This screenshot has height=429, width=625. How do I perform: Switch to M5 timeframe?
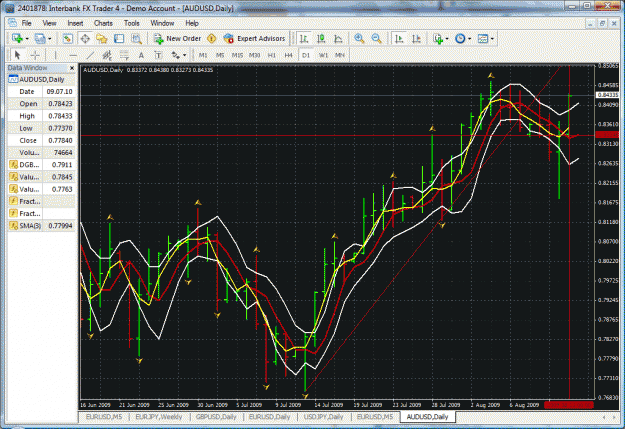click(220, 55)
